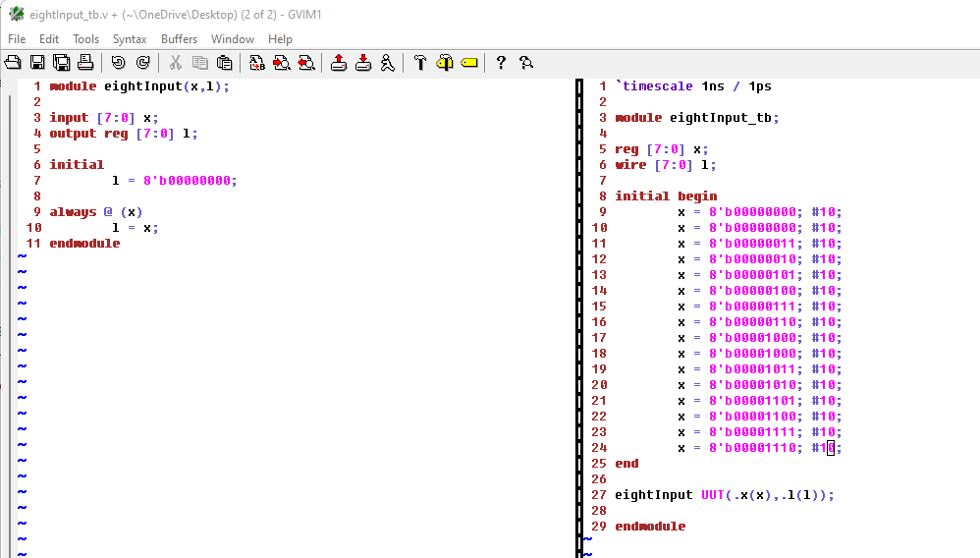The height and width of the screenshot is (558, 980).
Task: Open the Window menu
Action: [233, 39]
